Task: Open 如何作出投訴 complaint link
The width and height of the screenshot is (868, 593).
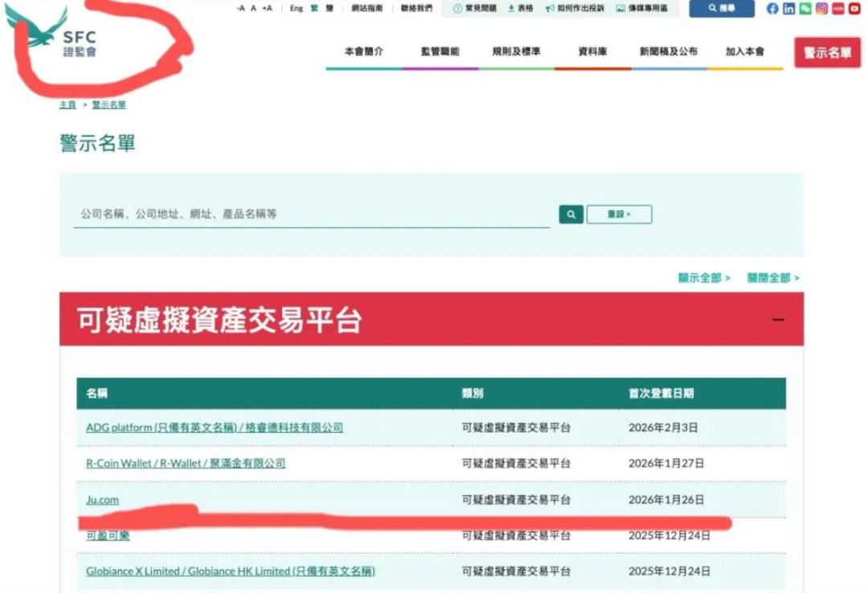Action: 575,8
